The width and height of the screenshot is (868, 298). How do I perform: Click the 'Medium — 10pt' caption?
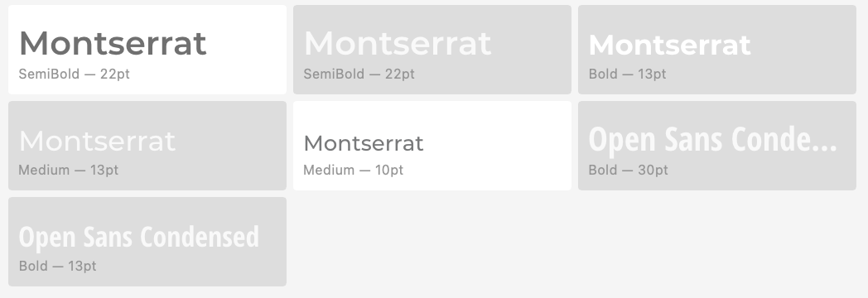coord(353,171)
